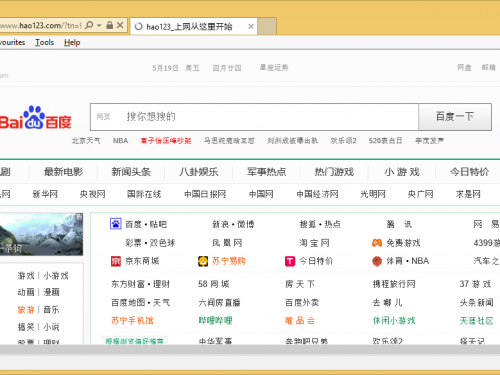
Task: Open the 彩票・双色球 link
Action: [150, 243]
